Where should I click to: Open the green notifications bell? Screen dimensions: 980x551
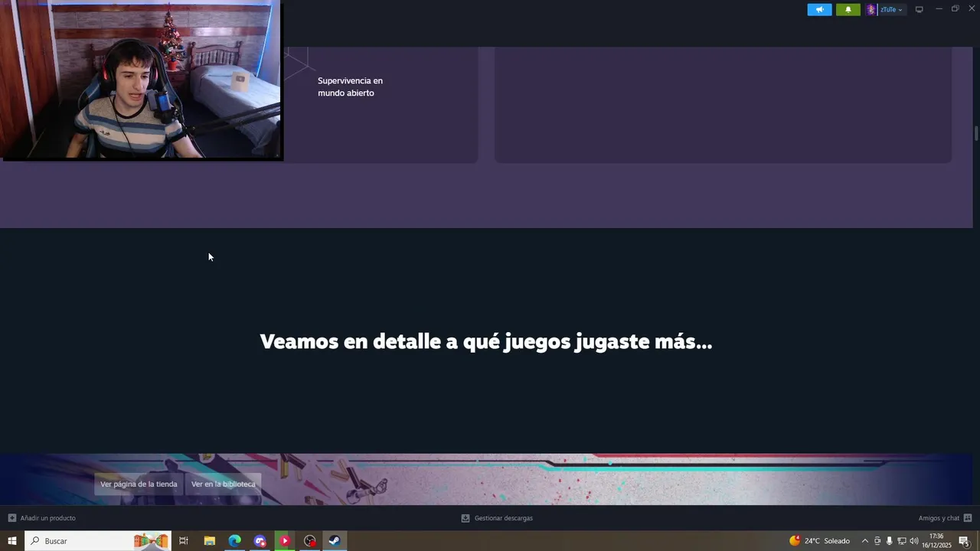[x=848, y=10]
